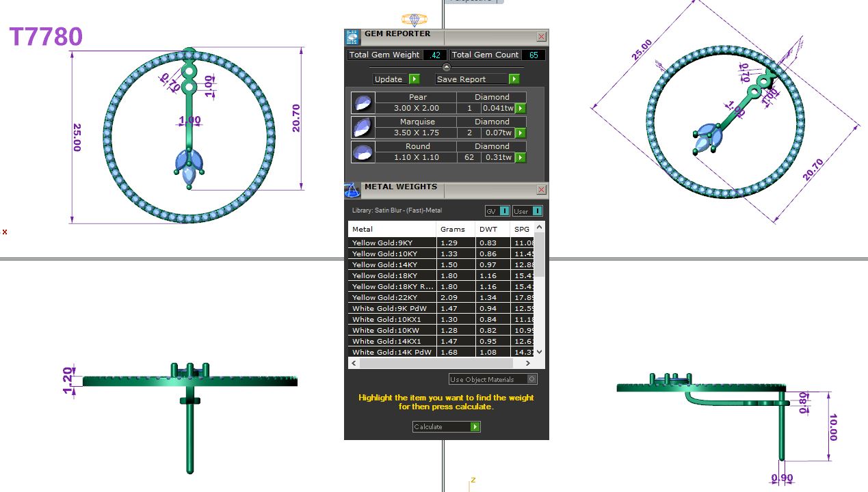Select the Pear gem shape thumbnail
Viewport: 868px width, 492px height.
pyautogui.click(x=363, y=103)
